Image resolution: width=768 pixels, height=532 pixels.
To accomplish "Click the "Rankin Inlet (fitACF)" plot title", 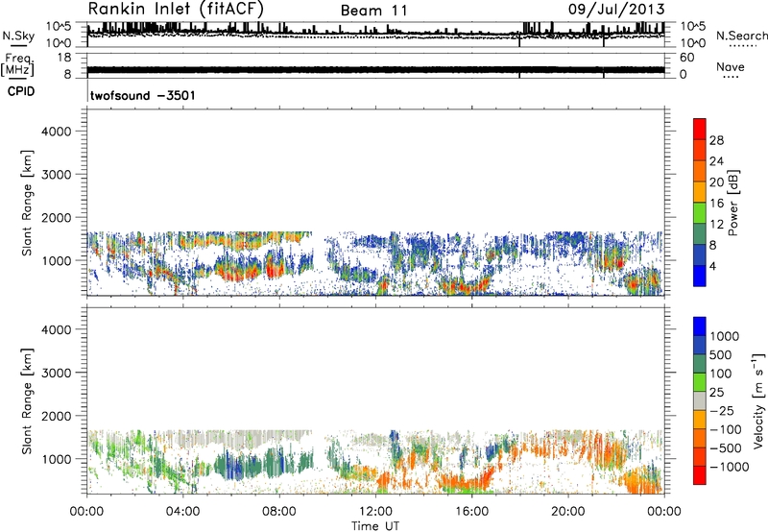I will (x=176, y=9).
